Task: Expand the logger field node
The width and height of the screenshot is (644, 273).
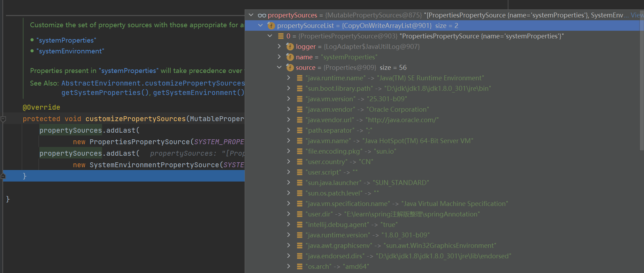Action: pyautogui.click(x=279, y=46)
